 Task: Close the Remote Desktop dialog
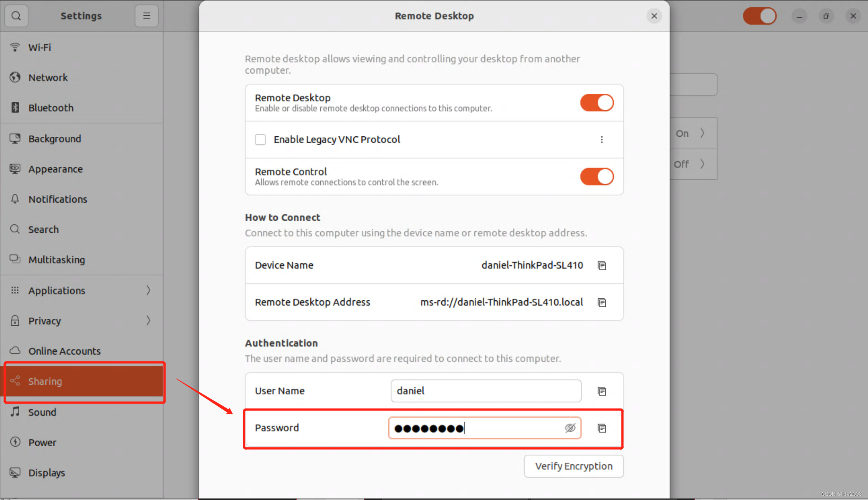click(654, 16)
